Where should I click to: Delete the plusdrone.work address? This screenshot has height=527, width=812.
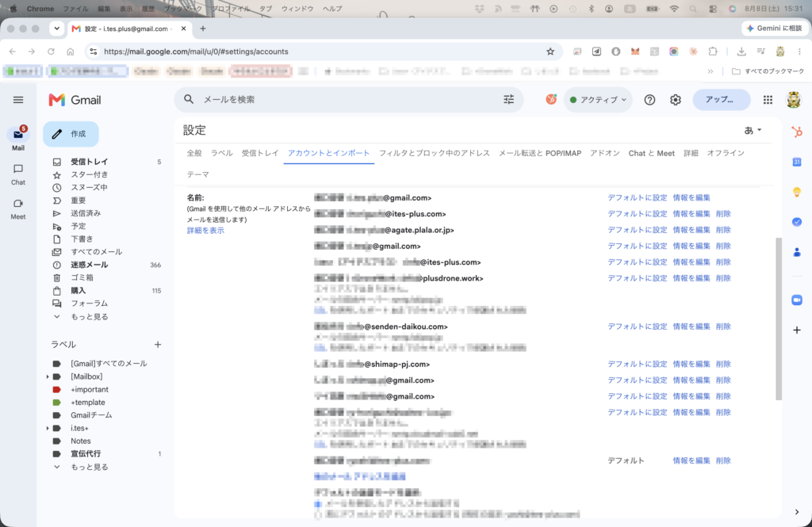coord(723,278)
